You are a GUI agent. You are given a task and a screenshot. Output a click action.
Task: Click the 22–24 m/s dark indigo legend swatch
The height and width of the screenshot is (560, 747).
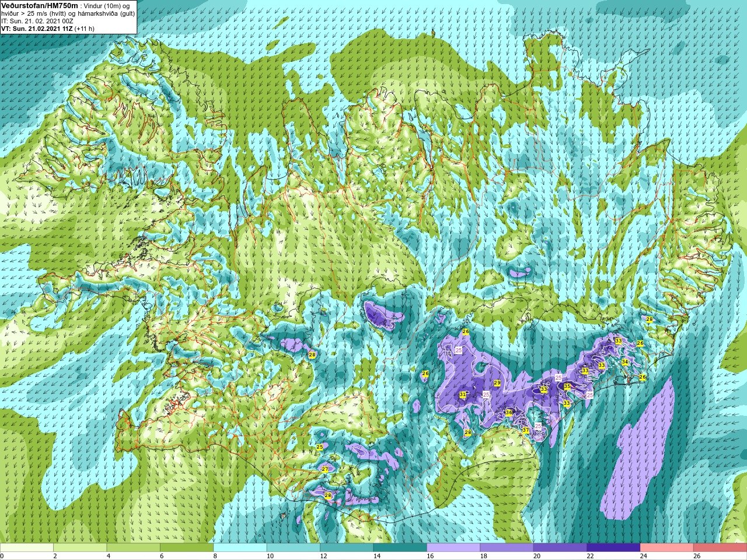(x=613, y=548)
